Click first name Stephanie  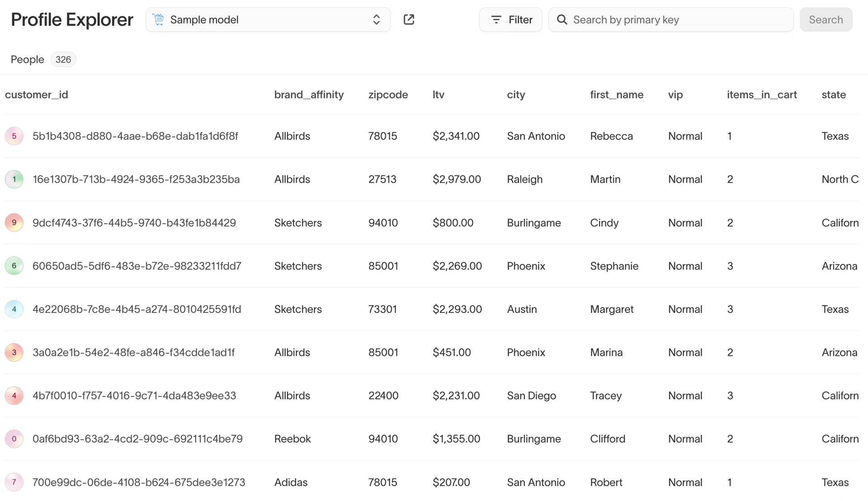tap(614, 266)
